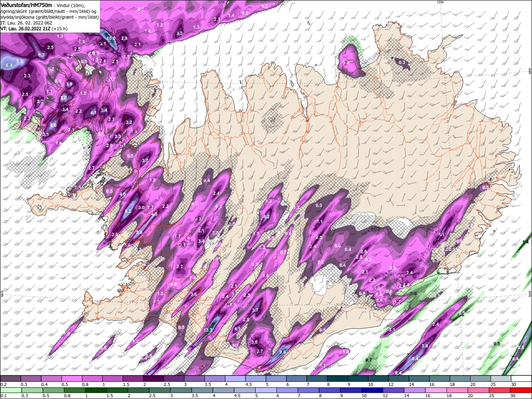Pick the snow scale swatch labeled 0.5
532x399 pixels.
pyautogui.click(x=71, y=379)
